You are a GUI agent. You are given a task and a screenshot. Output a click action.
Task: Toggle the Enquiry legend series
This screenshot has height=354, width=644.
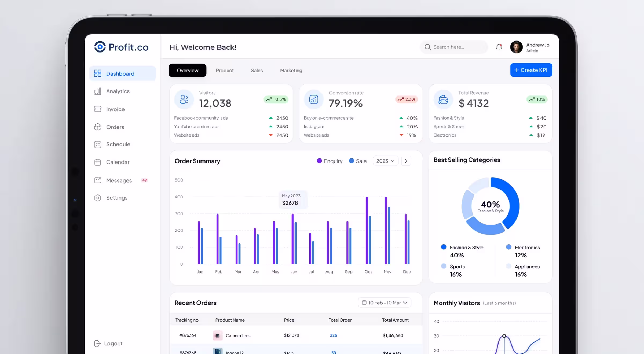(330, 161)
